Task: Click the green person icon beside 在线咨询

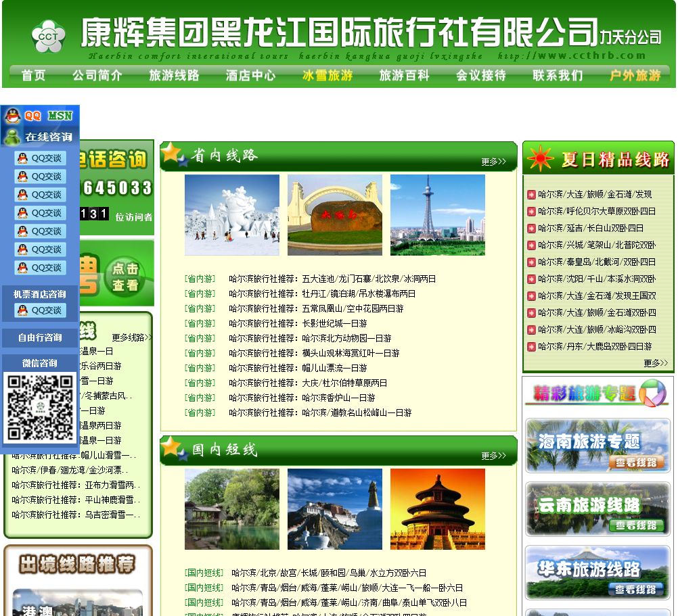Action: coord(12,137)
